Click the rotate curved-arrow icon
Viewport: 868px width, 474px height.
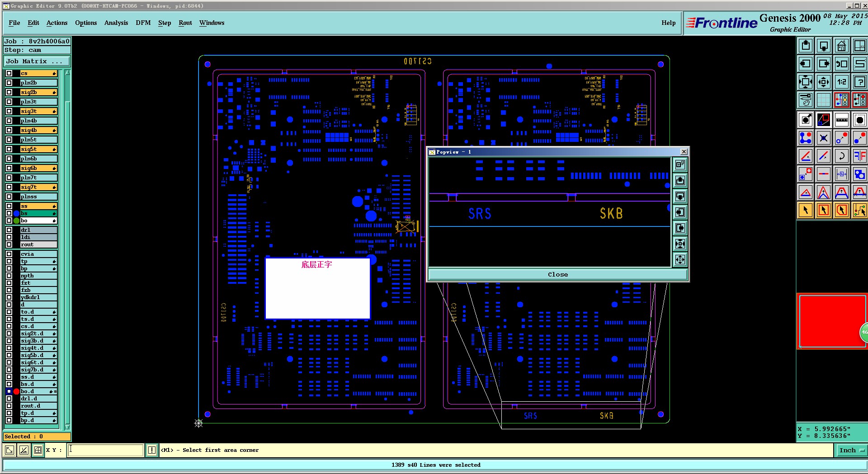point(841,156)
